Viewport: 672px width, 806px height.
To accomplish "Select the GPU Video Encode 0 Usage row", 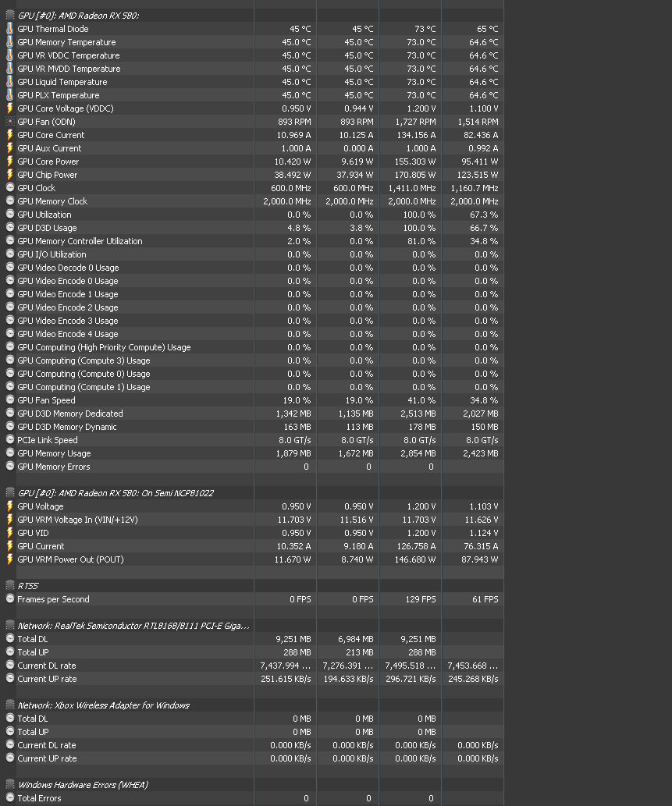I will [252, 281].
